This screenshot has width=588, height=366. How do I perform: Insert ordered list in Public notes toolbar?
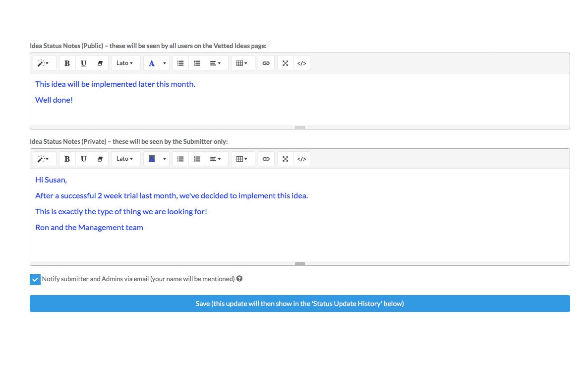point(197,63)
